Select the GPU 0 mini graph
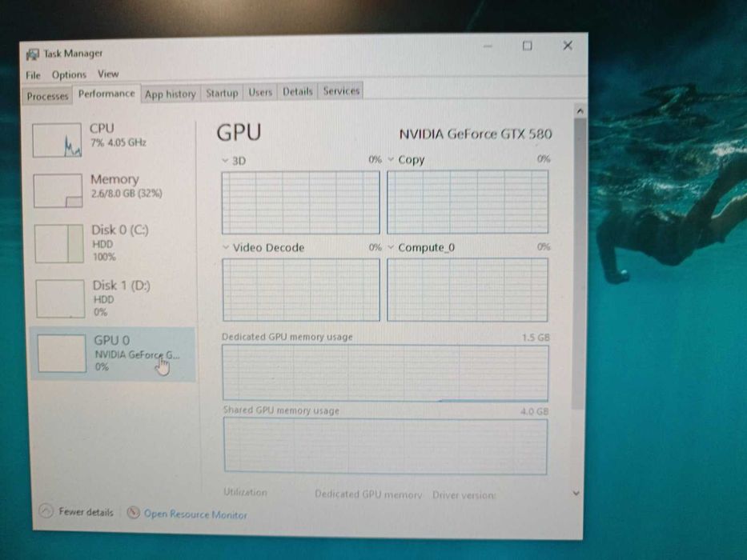Screen dimensions: 747x560 click(62, 354)
